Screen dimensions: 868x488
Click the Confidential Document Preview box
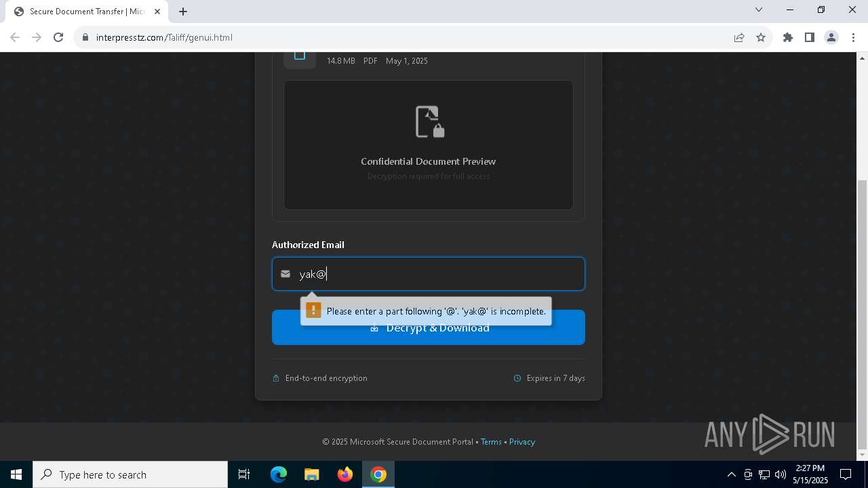(x=429, y=145)
